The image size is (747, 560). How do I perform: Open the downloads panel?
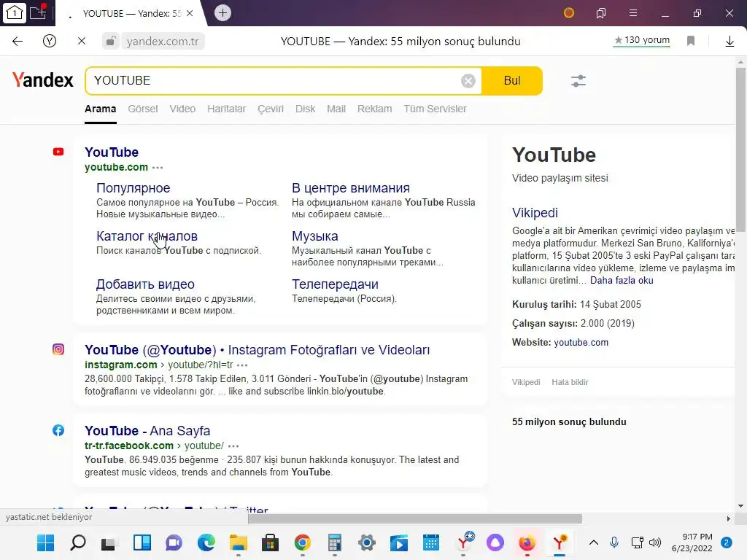point(729,42)
